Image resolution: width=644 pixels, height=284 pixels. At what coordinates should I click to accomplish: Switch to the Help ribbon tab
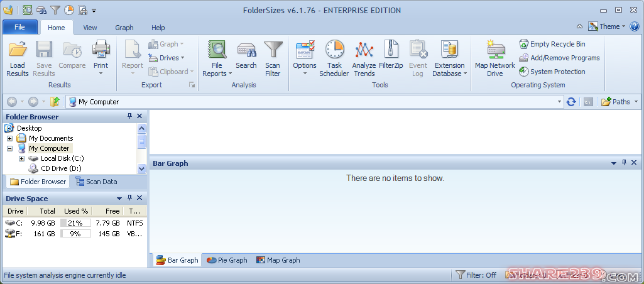(158, 28)
